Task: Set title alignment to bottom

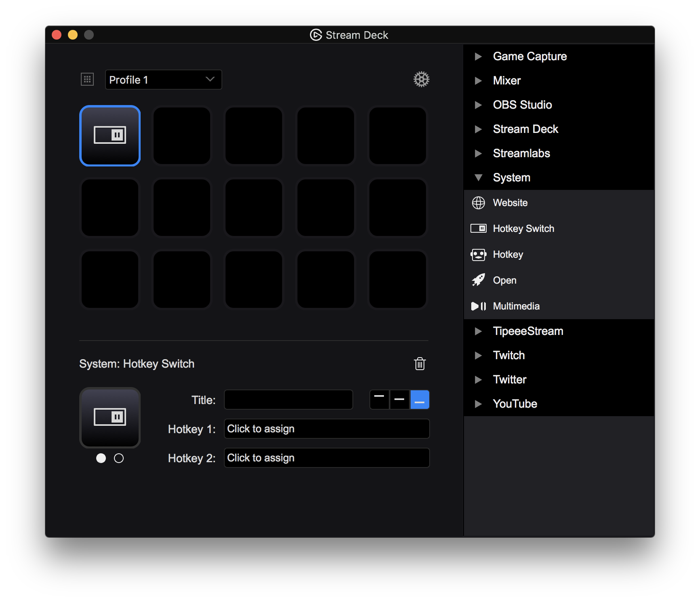Action: coord(420,400)
